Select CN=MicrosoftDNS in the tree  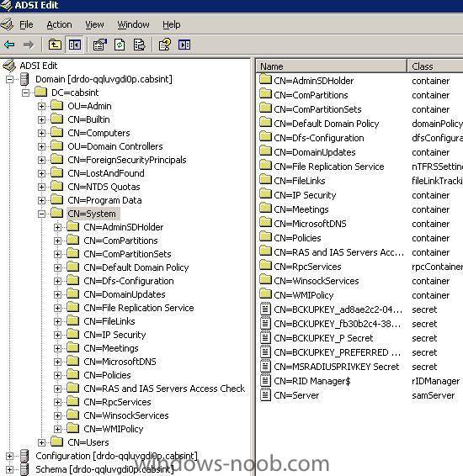pyautogui.click(x=120, y=362)
